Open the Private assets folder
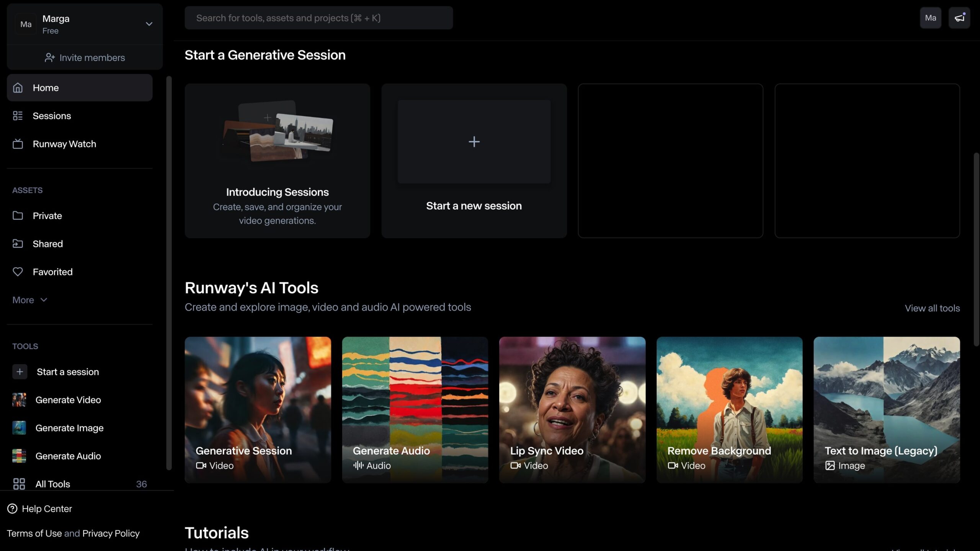The height and width of the screenshot is (551, 980). 47,216
